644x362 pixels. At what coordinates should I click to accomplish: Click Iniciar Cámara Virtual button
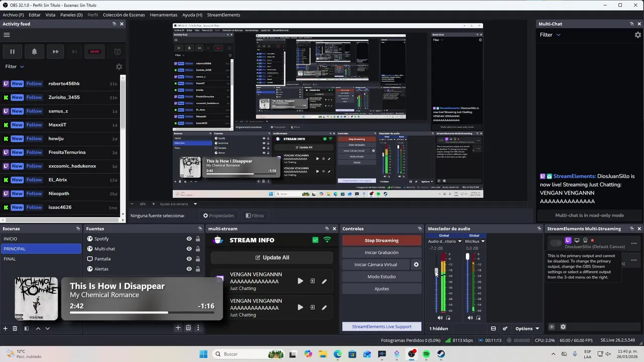click(x=376, y=264)
